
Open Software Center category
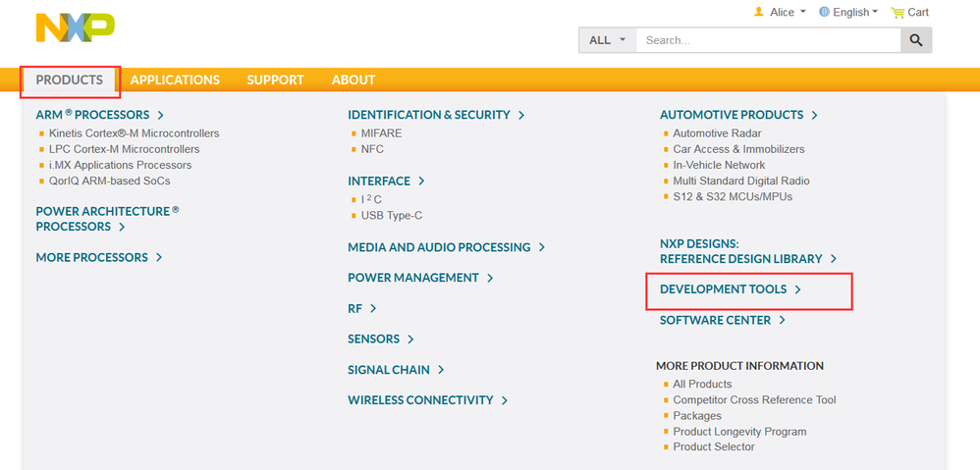tap(716, 320)
